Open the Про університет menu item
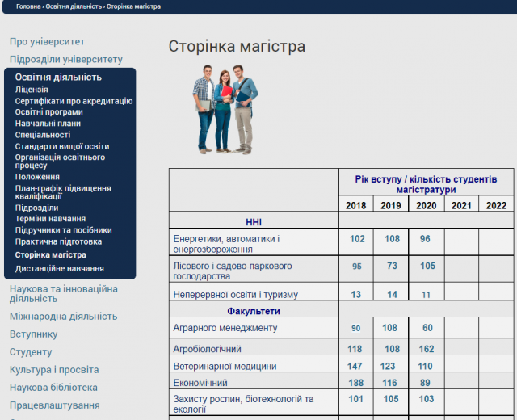517x420 pixels. pos(47,41)
